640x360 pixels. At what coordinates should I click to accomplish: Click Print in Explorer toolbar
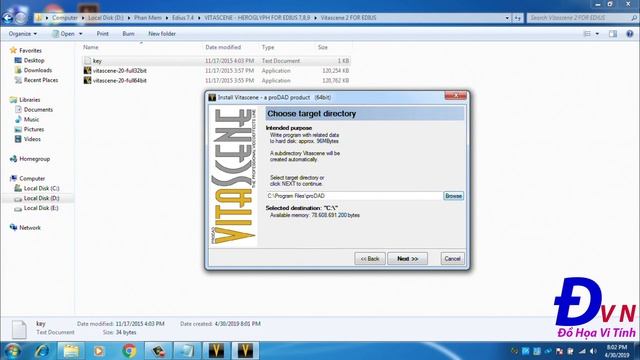click(x=102, y=34)
